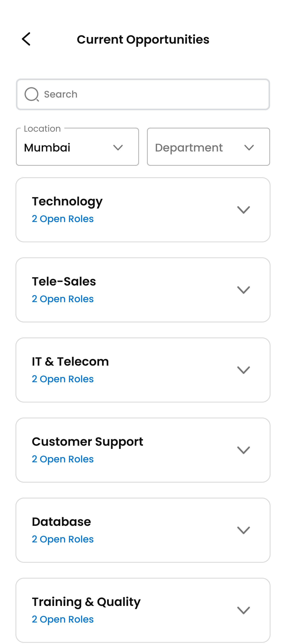This screenshot has height=644, width=286.
Task: Expand the Training & Quality chevron
Action: tap(243, 610)
